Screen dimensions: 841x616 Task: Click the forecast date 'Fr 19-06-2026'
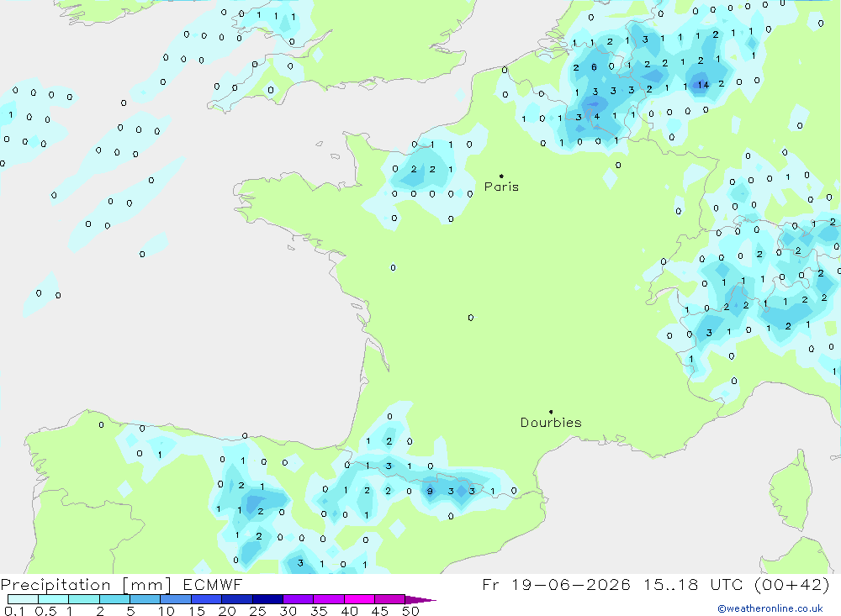[556, 584]
